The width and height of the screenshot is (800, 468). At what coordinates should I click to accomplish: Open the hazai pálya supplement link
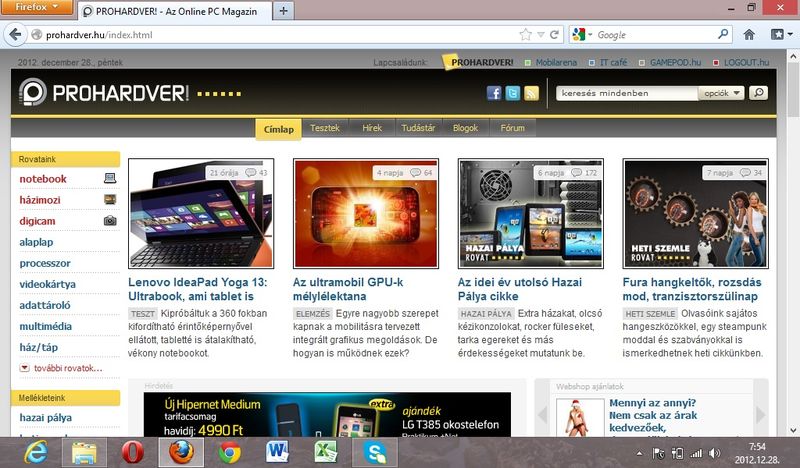click(x=45, y=417)
